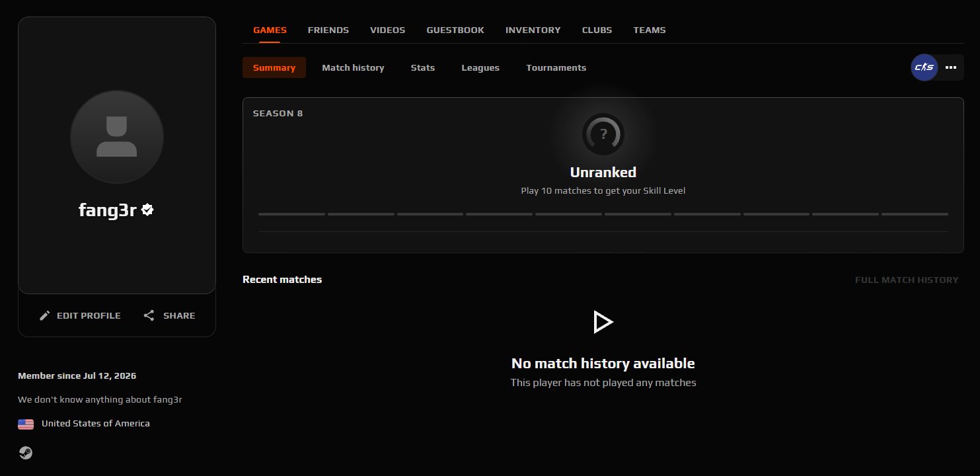Click 'Play 10 matches to get your Skill Level'
Image resolution: width=980 pixels, height=476 pixels.
[x=603, y=190]
